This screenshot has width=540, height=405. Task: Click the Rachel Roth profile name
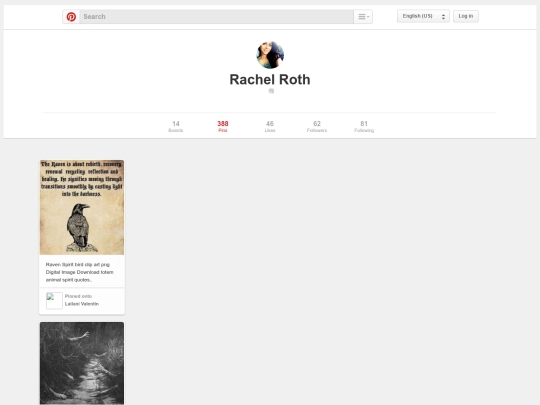(x=270, y=80)
